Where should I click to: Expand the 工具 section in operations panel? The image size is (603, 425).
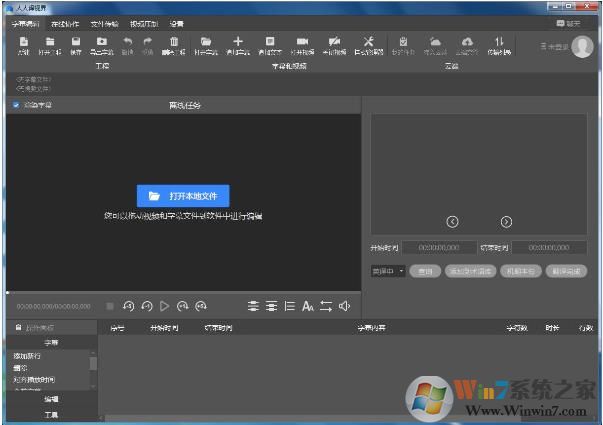pos(51,413)
